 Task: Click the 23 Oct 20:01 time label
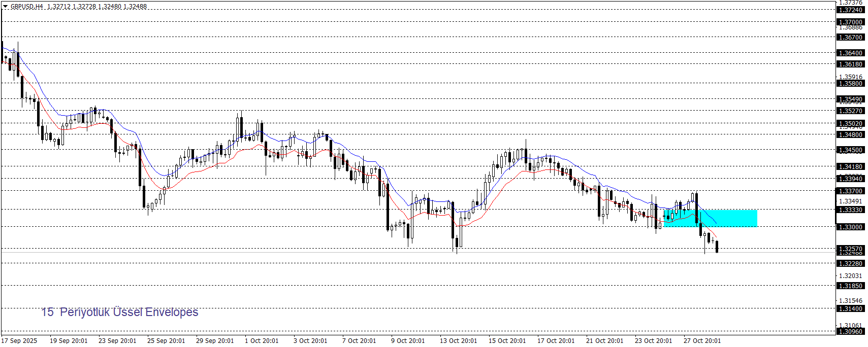(654, 341)
